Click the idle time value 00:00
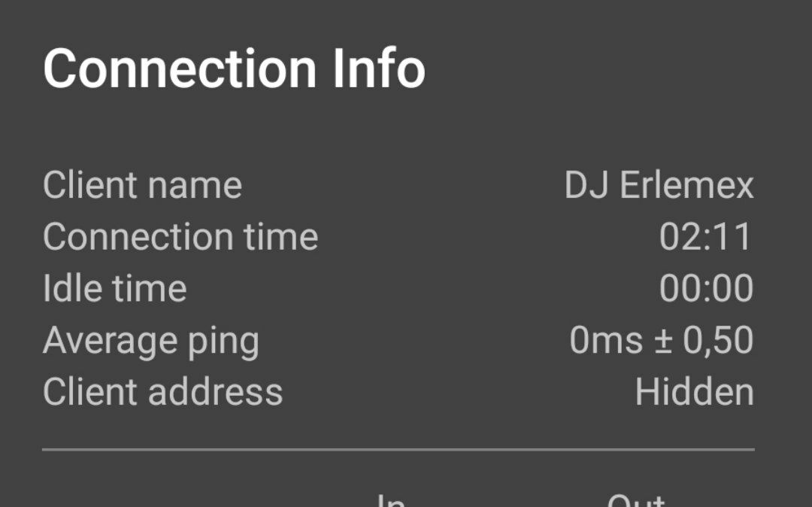 [706, 289]
